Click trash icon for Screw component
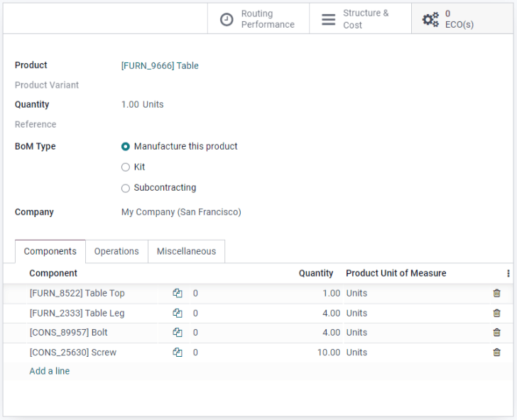Image resolution: width=517 pixels, height=420 pixels. click(496, 352)
